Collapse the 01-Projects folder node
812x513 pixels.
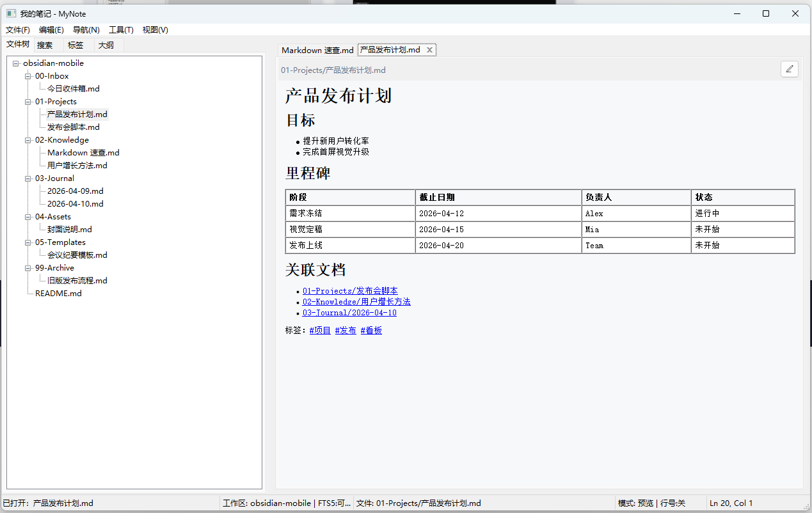click(28, 102)
